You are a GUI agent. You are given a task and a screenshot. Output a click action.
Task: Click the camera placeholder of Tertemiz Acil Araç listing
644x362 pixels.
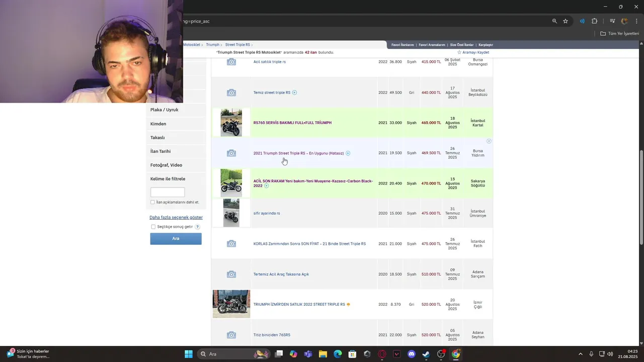tap(231, 274)
